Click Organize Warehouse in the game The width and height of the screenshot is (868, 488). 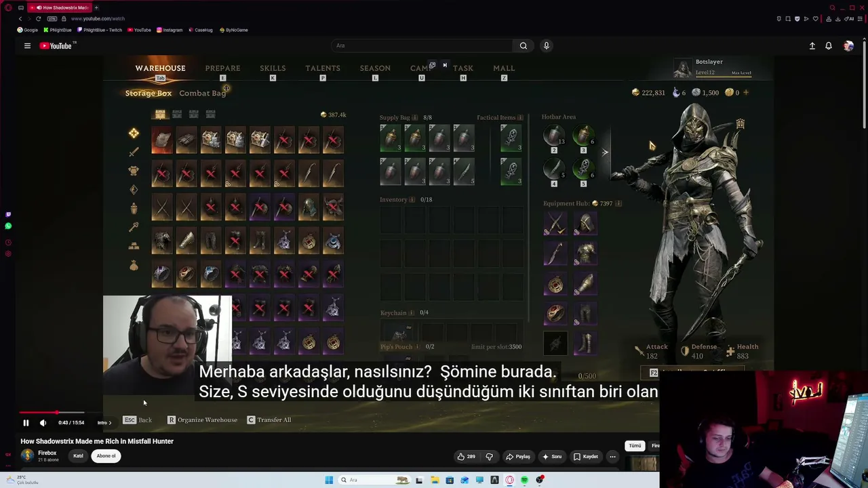coord(202,420)
